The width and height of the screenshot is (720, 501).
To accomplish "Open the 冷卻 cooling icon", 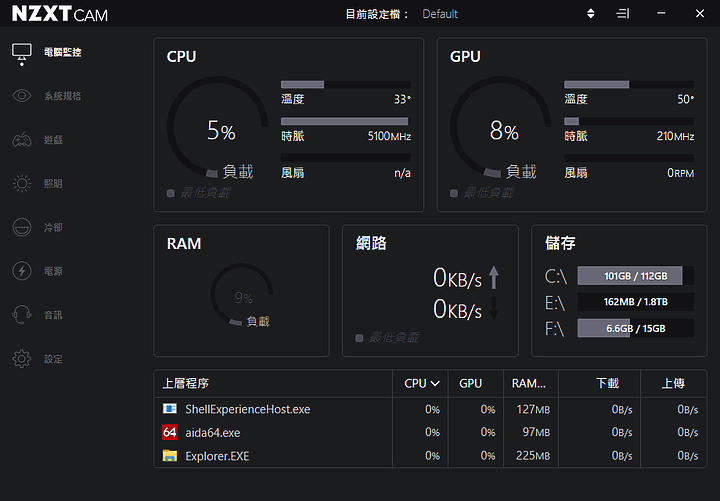I will [22, 227].
